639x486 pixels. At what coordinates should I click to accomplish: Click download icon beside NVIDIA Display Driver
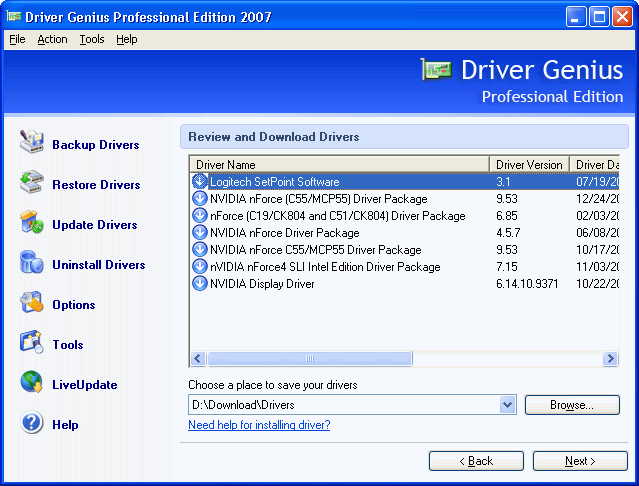199,284
